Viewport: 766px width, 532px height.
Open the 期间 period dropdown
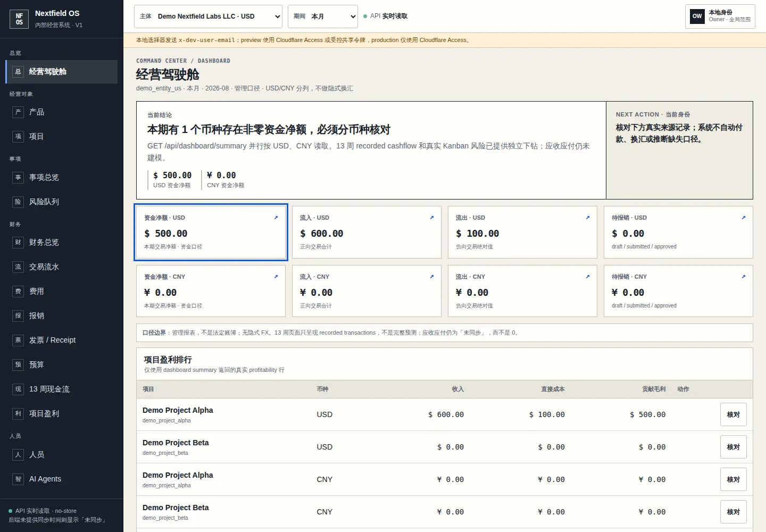point(323,16)
